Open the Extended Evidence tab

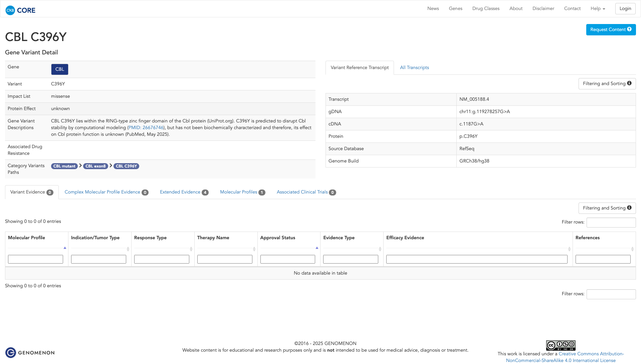point(184,192)
